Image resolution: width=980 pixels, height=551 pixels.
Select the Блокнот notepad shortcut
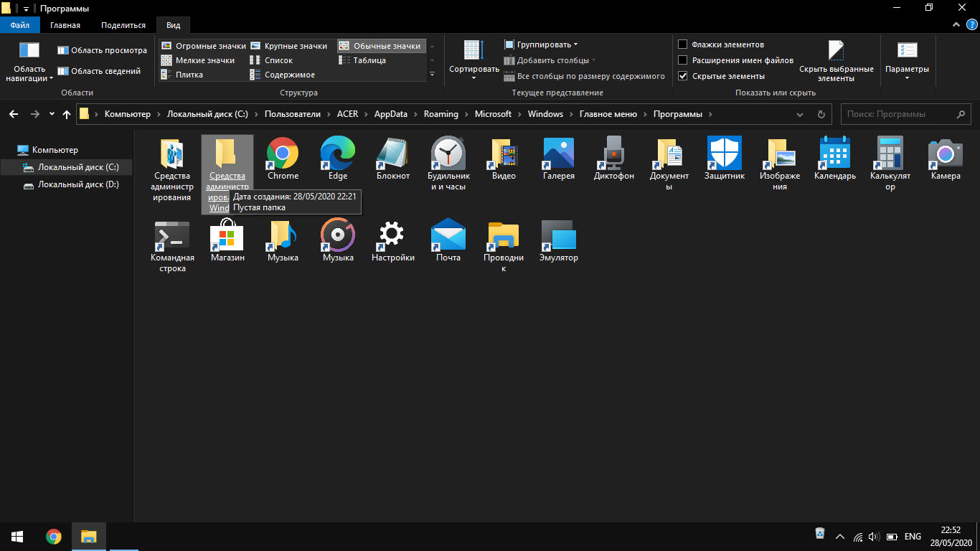point(392,159)
